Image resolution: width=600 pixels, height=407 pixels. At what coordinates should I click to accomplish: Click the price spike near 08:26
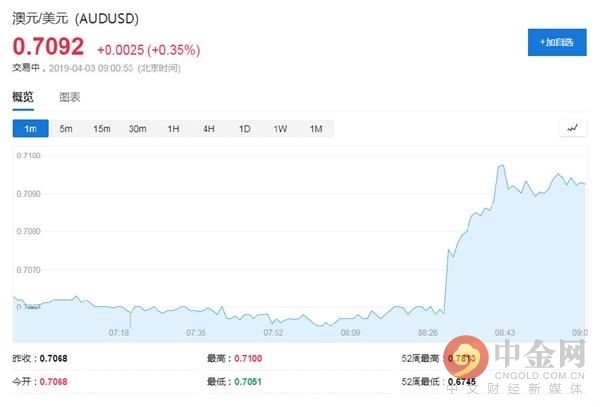(446, 270)
